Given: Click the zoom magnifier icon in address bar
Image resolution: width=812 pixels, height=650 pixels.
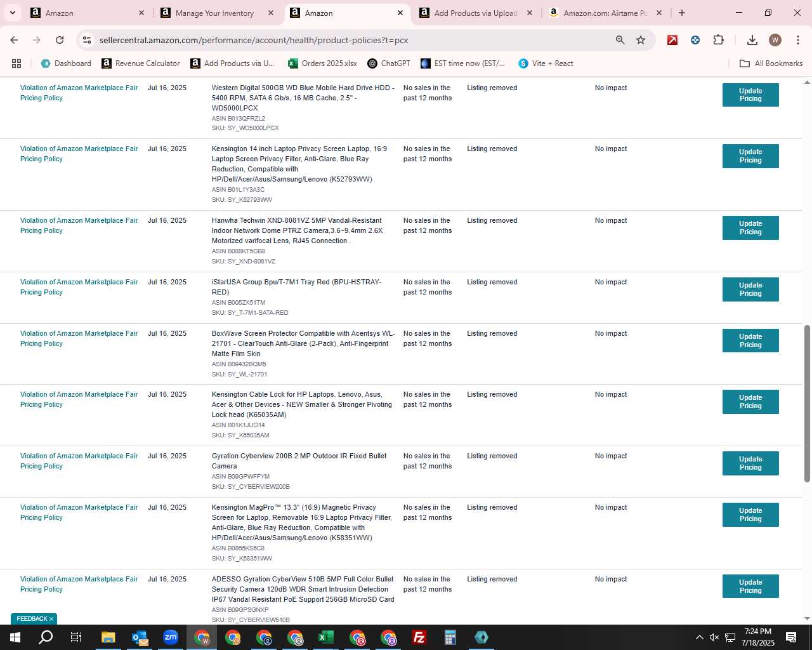Looking at the screenshot, I should point(620,40).
